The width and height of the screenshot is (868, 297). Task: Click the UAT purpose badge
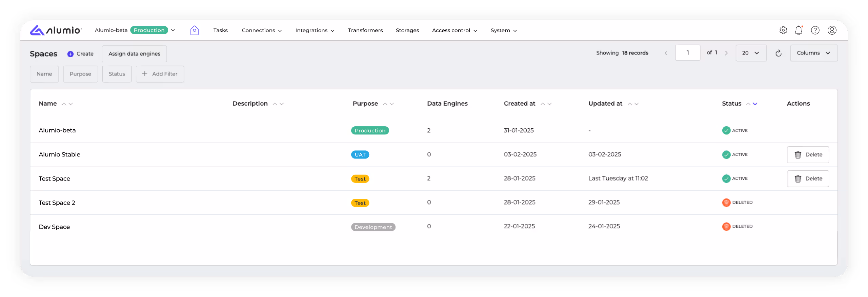point(360,155)
